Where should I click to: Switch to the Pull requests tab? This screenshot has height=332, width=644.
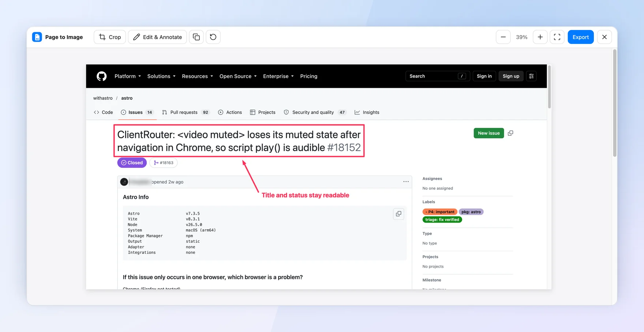[x=186, y=112]
